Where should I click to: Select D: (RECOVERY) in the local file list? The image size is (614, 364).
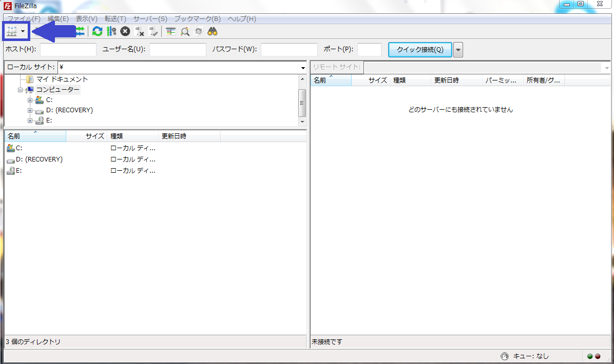pos(39,159)
